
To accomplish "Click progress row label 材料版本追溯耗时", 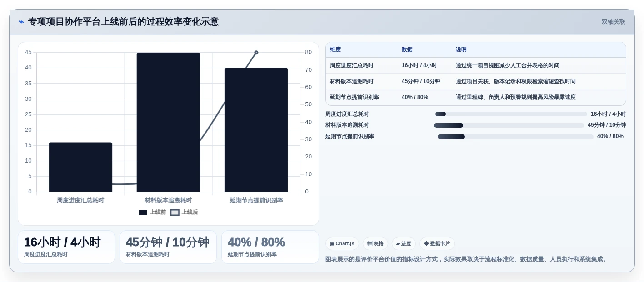I will (347, 125).
